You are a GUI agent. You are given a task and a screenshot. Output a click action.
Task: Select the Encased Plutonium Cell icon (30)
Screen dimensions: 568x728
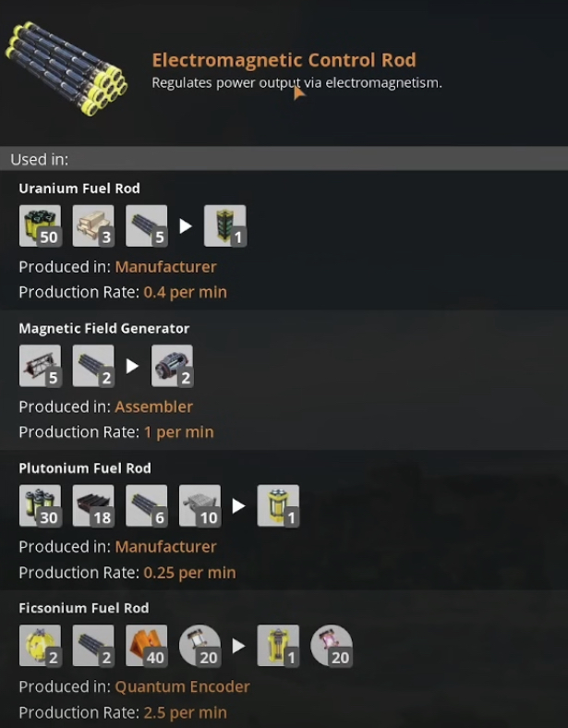pos(41,505)
